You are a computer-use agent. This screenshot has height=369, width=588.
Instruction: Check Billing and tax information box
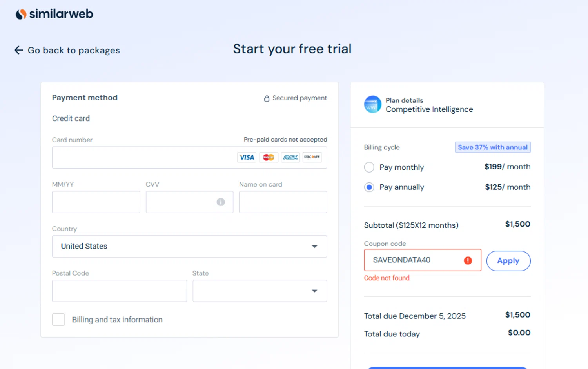coord(59,320)
